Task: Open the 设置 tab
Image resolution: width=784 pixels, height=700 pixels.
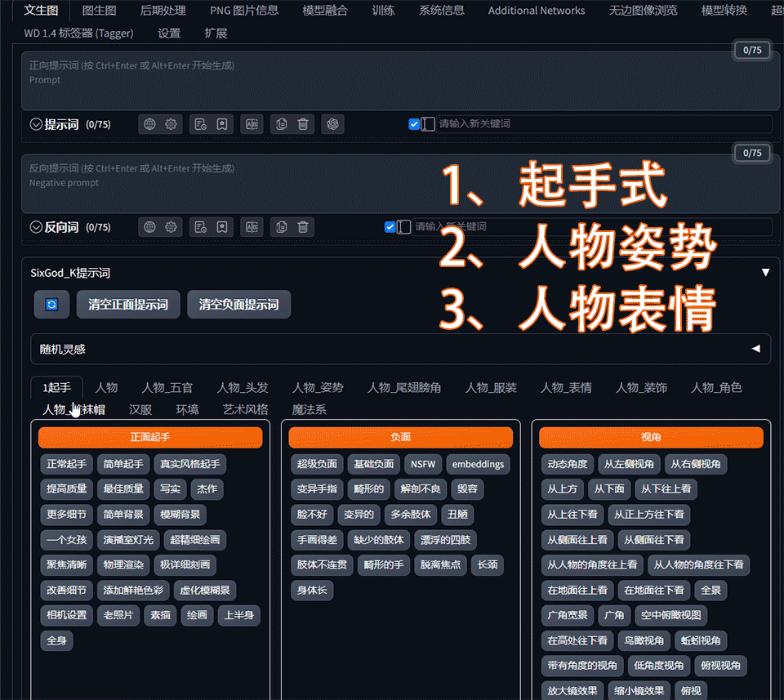Action: 169,33
